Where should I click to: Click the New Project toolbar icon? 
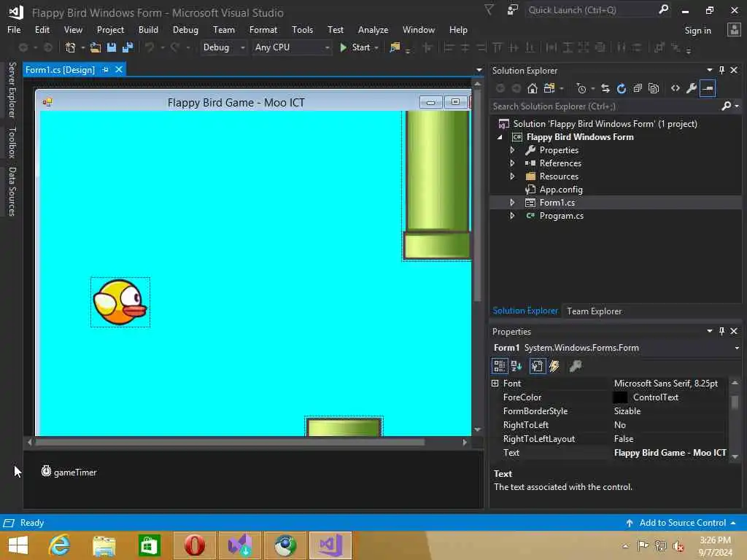click(71, 47)
